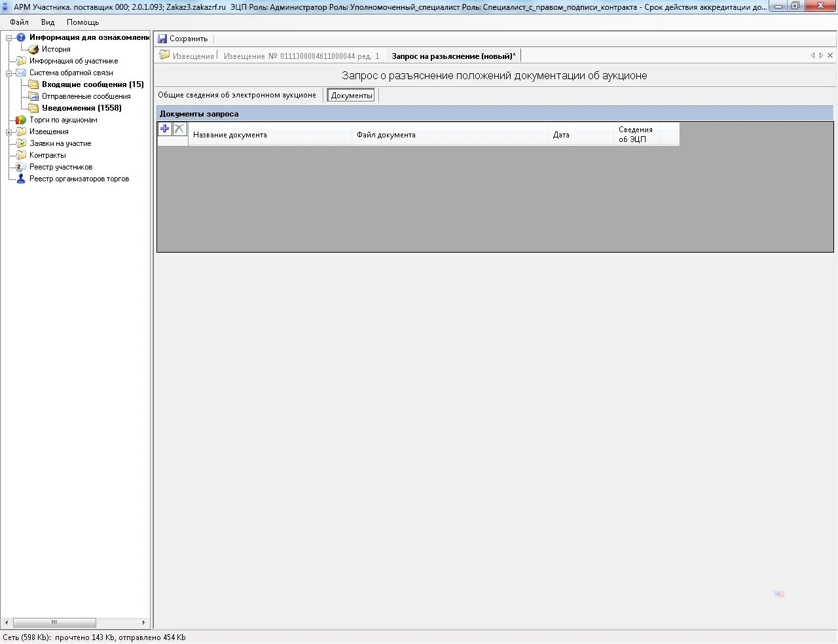This screenshot has width=838, height=644.
Task: Collapse Система обратной связи tree node
Action: tap(9, 73)
